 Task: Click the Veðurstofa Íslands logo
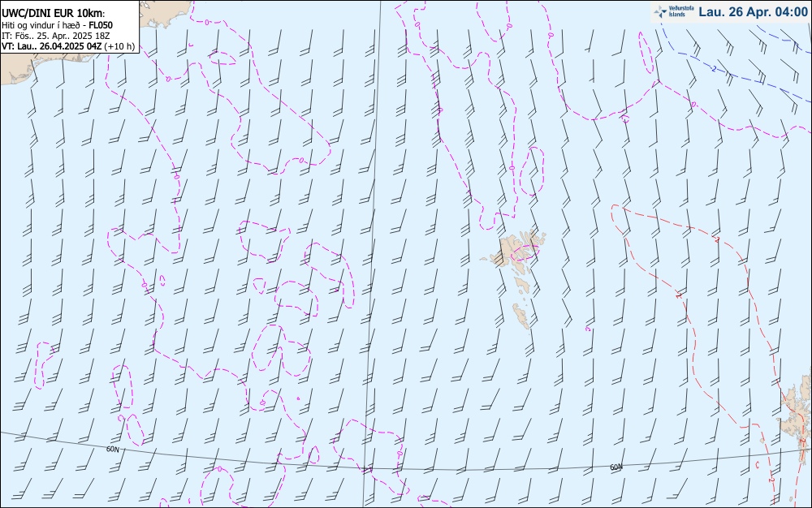[673, 11]
